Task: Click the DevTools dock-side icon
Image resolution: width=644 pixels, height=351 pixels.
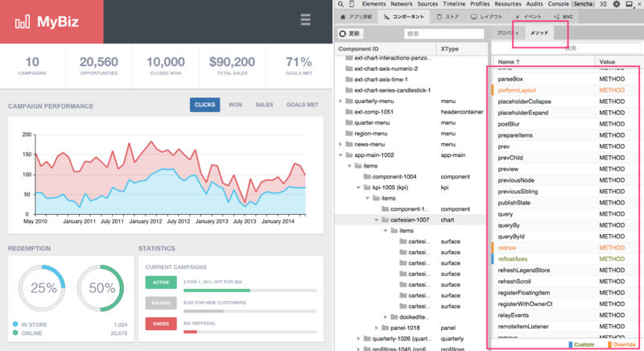Action: pos(630,4)
